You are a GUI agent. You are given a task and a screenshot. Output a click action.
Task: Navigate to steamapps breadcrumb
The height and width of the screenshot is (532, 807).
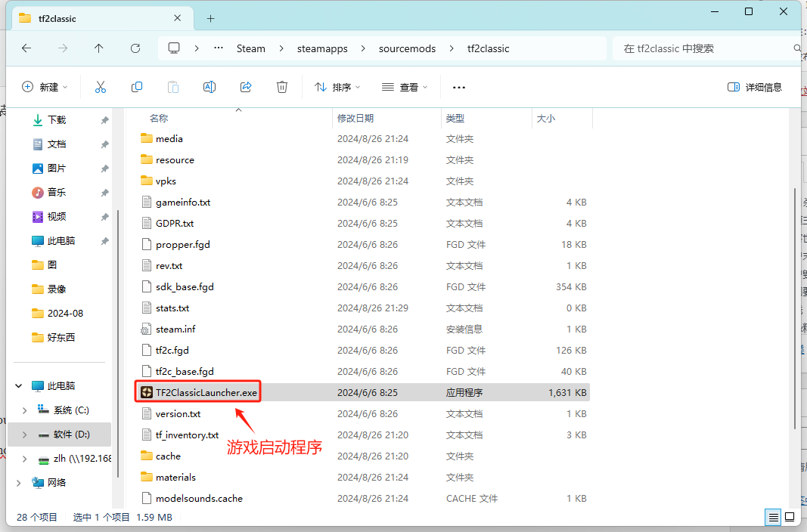pos(322,48)
